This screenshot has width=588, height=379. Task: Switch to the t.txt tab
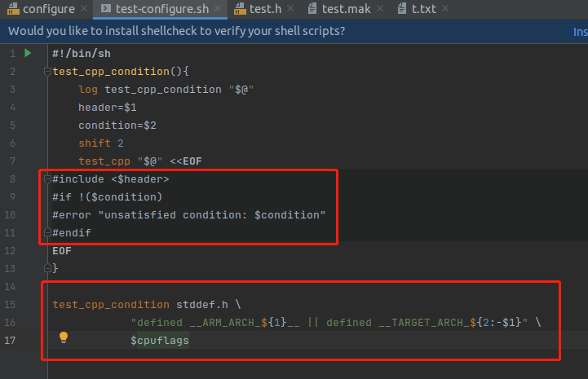[x=424, y=9]
